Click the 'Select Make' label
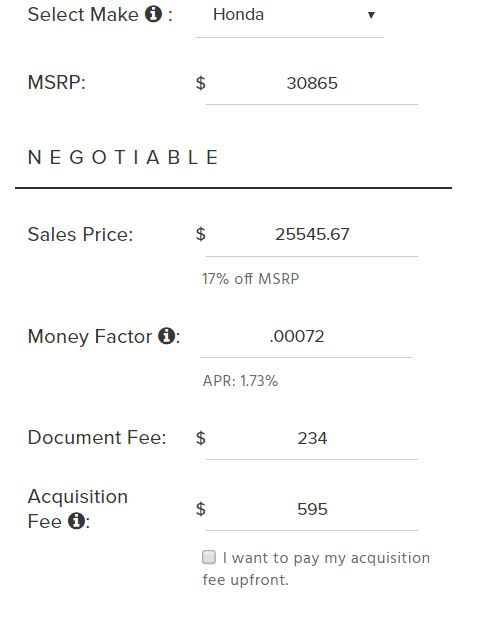 [83, 15]
